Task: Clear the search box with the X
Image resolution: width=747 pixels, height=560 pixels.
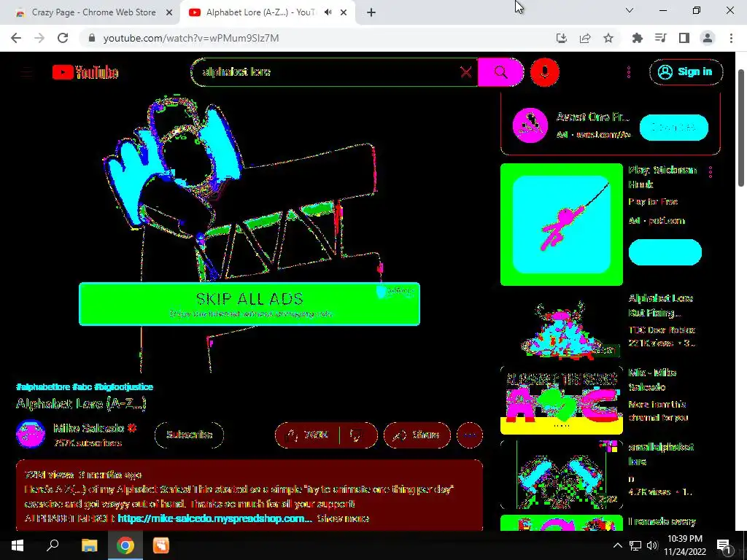Action: click(x=466, y=72)
